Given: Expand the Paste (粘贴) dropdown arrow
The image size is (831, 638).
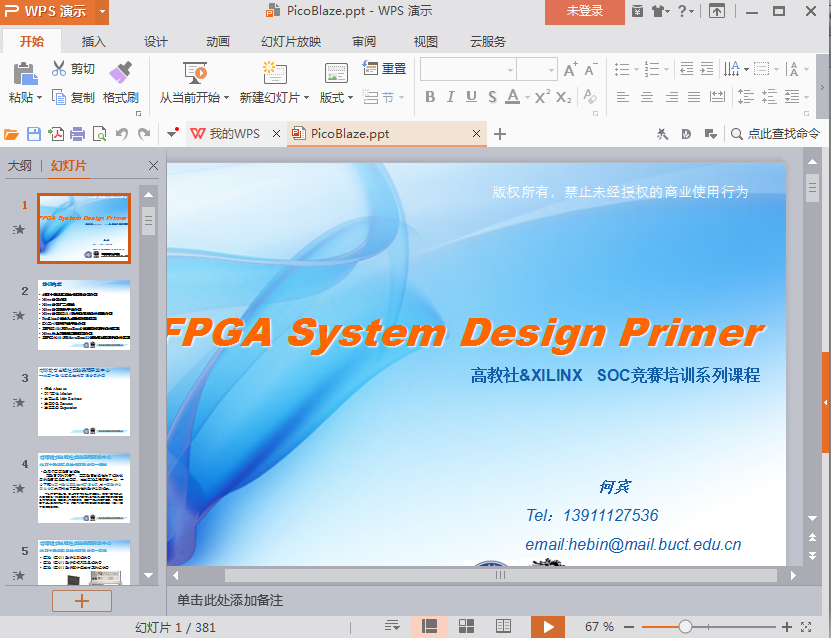Looking at the screenshot, I should tap(40, 99).
